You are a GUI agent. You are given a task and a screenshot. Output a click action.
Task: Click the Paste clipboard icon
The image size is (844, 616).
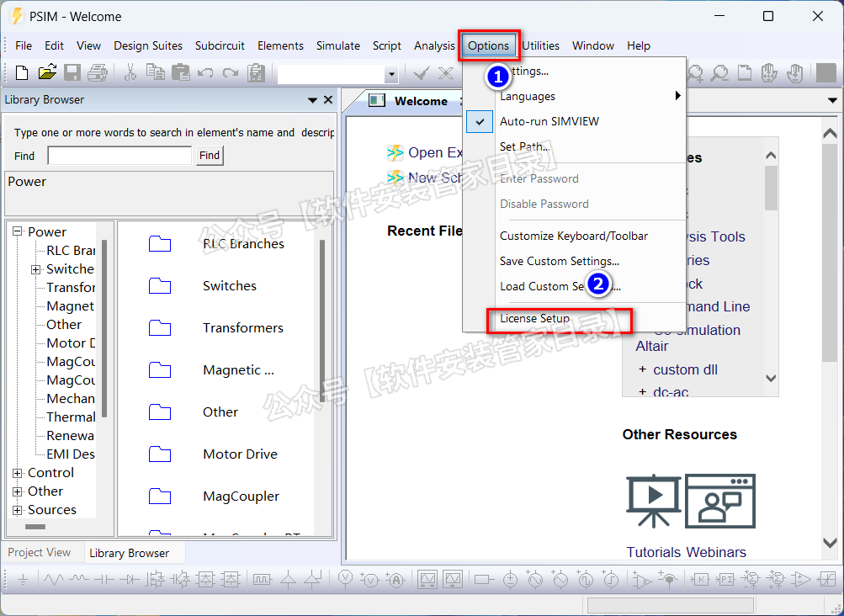click(181, 72)
